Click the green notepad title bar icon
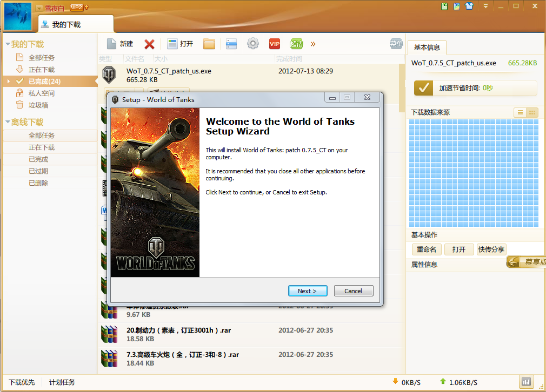Image resolution: width=546 pixels, height=392 pixels. pos(444,6)
